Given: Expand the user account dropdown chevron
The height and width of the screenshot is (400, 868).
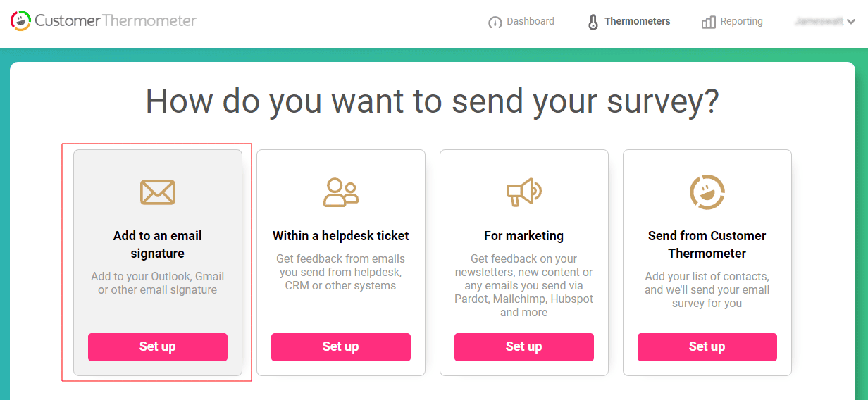Looking at the screenshot, I should click(851, 22).
